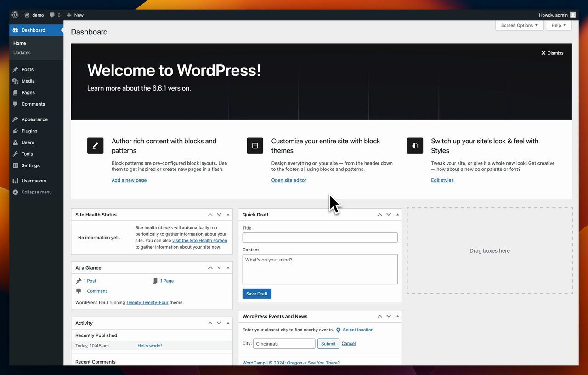Dismiss the Welcome to WordPress panel

[552, 53]
